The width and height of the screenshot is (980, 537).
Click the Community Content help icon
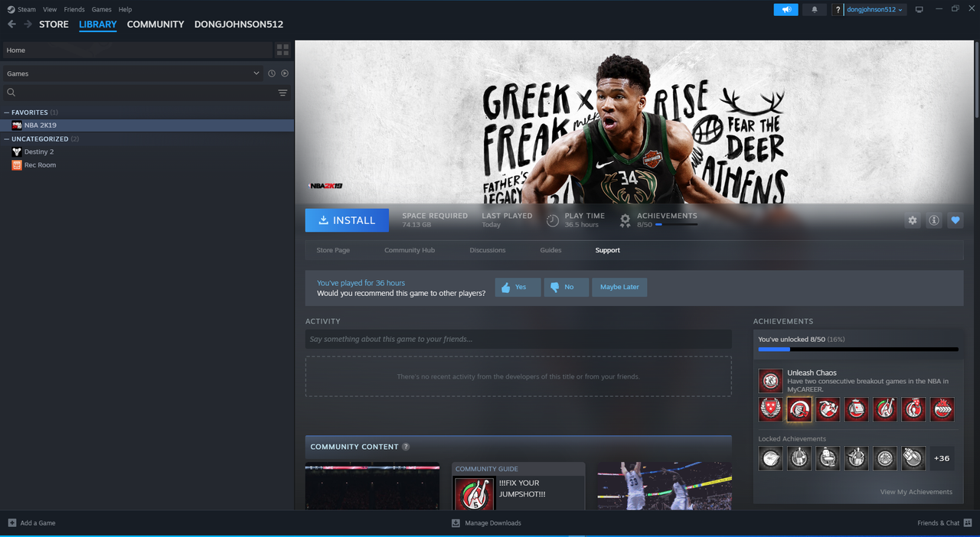406,447
